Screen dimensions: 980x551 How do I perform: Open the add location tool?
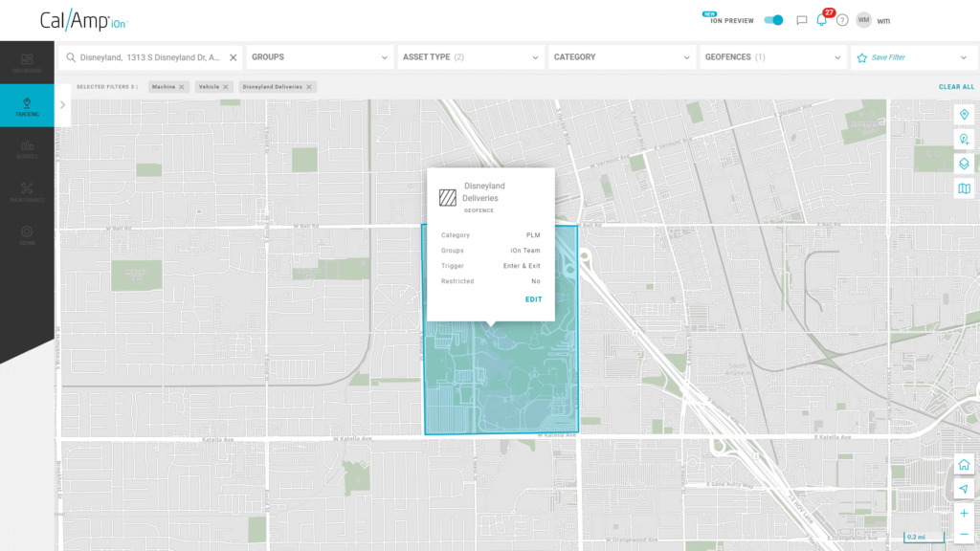click(x=964, y=139)
